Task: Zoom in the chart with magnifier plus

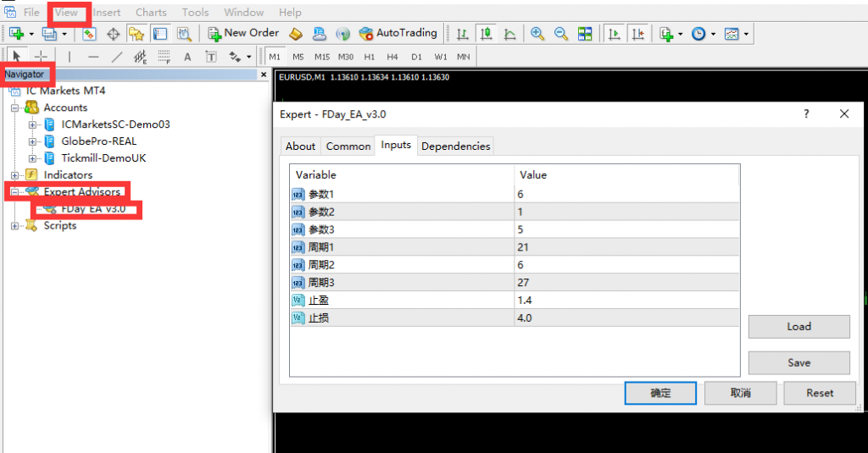Action: tap(537, 34)
